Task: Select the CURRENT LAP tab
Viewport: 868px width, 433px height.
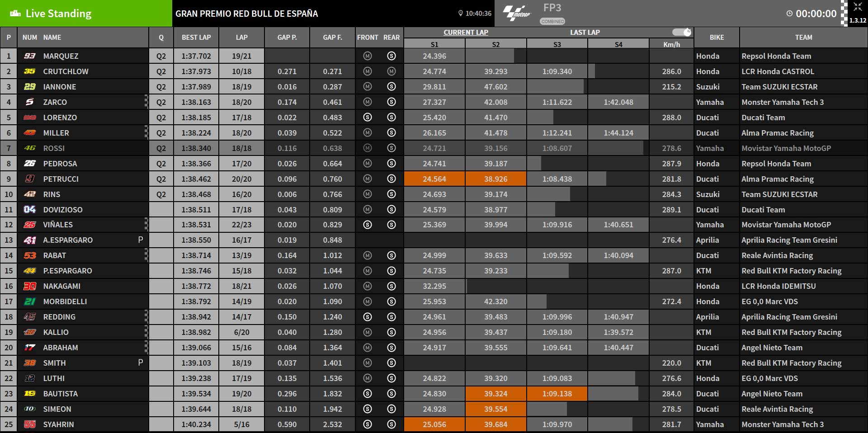Action: coord(466,32)
